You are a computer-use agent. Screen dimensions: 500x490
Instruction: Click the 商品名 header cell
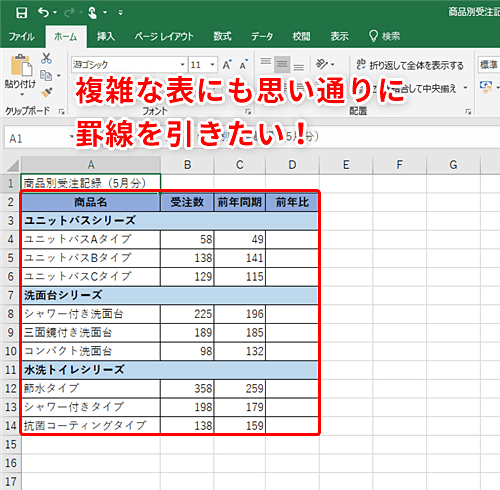tap(91, 202)
